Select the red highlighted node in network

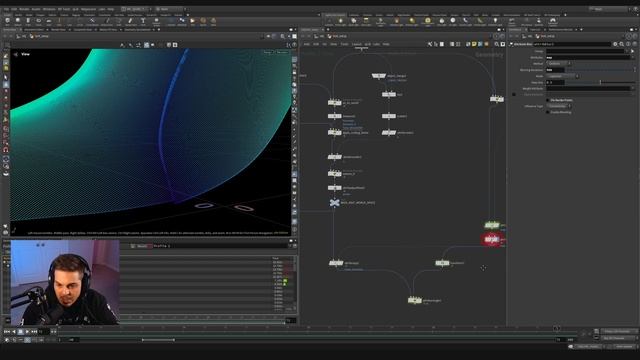coord(492,239)
